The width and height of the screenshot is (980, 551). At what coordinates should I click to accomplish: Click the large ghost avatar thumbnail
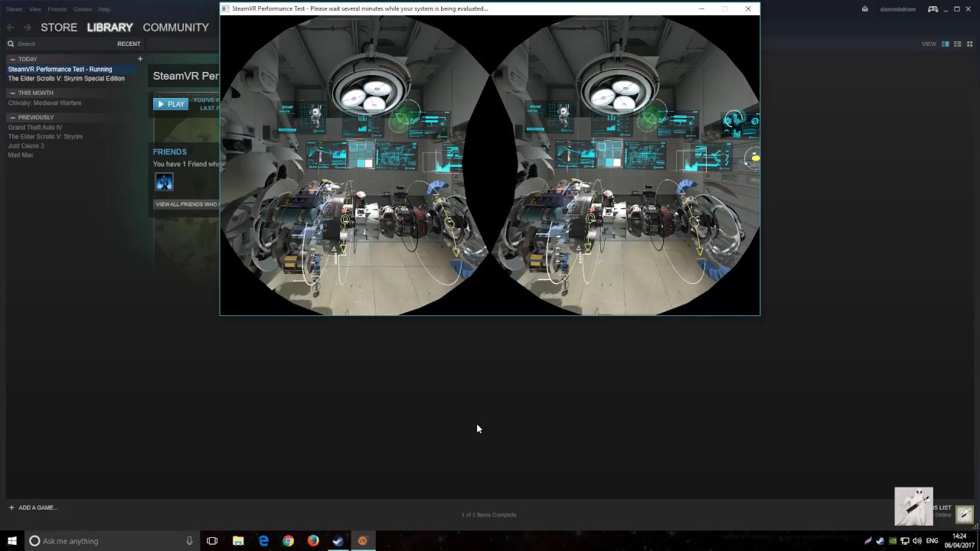[914, 507]
